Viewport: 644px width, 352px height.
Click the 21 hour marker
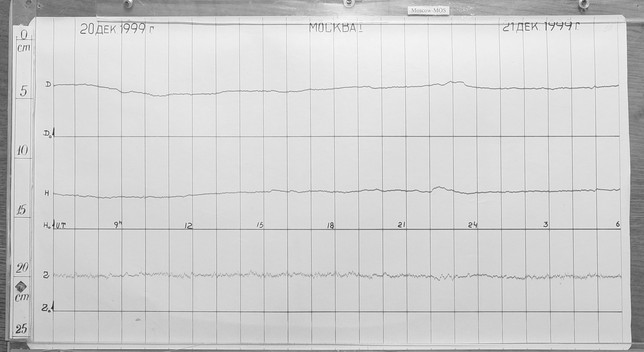(401, 225)
